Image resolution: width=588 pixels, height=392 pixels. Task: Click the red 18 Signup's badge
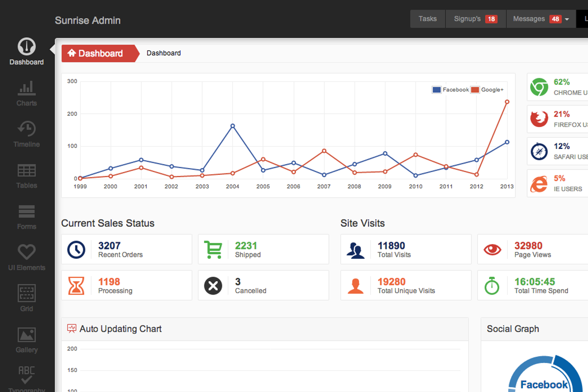[x=491, y=19]
